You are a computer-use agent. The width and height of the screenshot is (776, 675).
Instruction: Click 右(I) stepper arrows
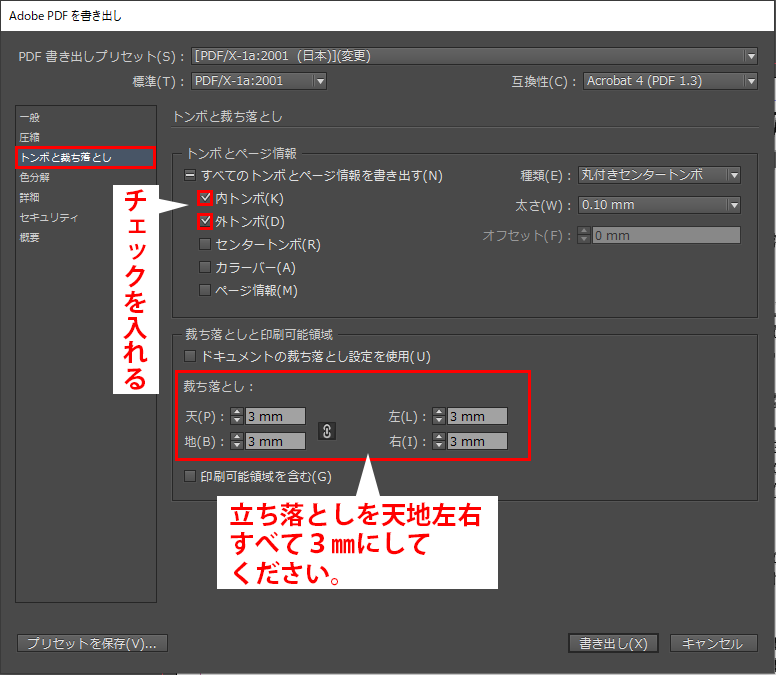coord(439,441)
